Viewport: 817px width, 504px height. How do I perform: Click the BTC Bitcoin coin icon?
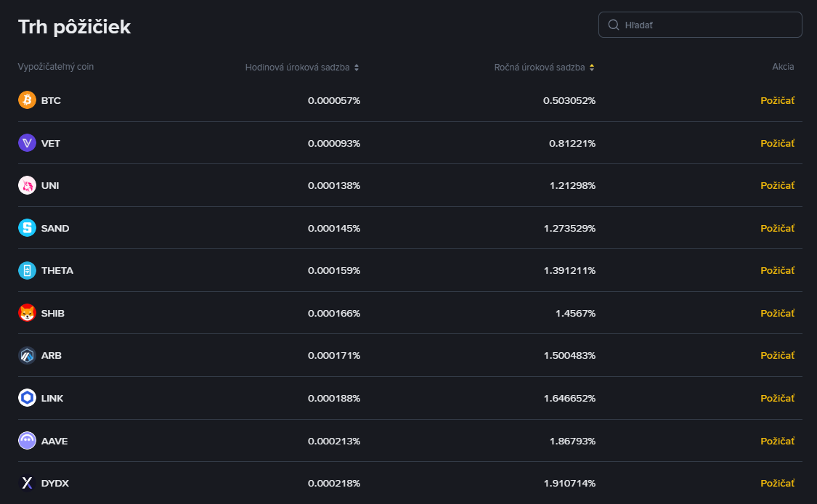point(27,100)
